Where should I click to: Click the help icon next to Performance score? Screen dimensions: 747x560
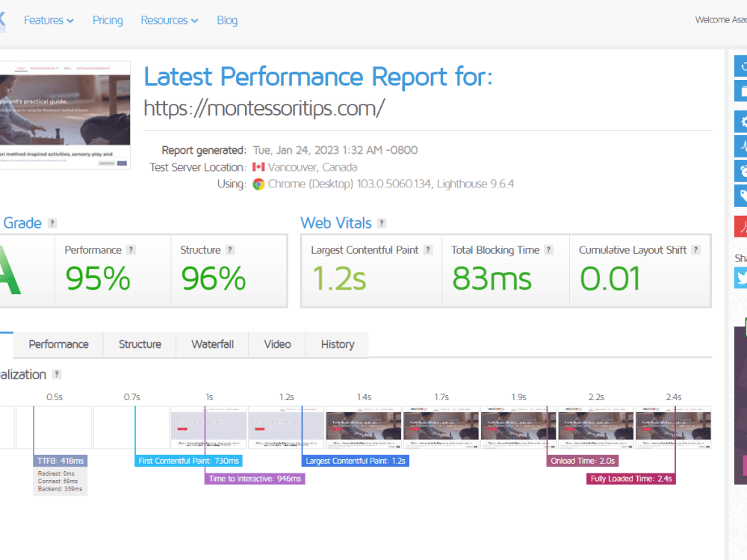(131, 250)
